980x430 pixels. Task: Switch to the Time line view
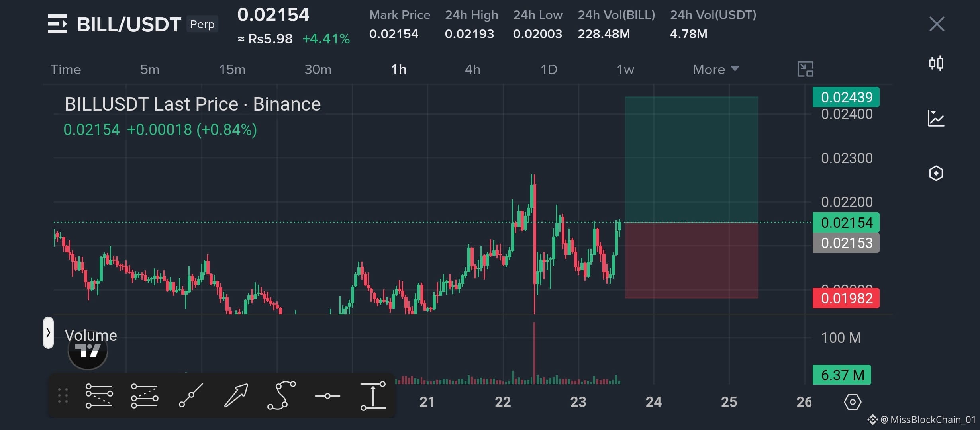66,69
